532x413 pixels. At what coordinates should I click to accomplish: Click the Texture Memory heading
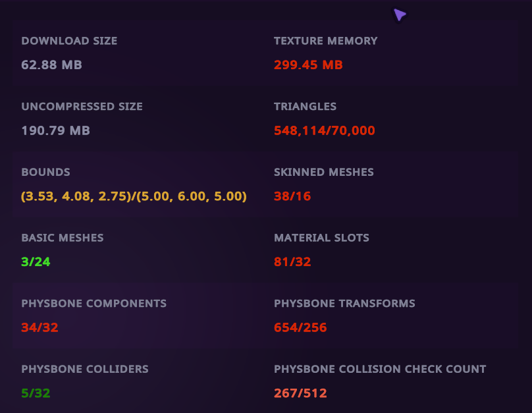pos(325,41)
